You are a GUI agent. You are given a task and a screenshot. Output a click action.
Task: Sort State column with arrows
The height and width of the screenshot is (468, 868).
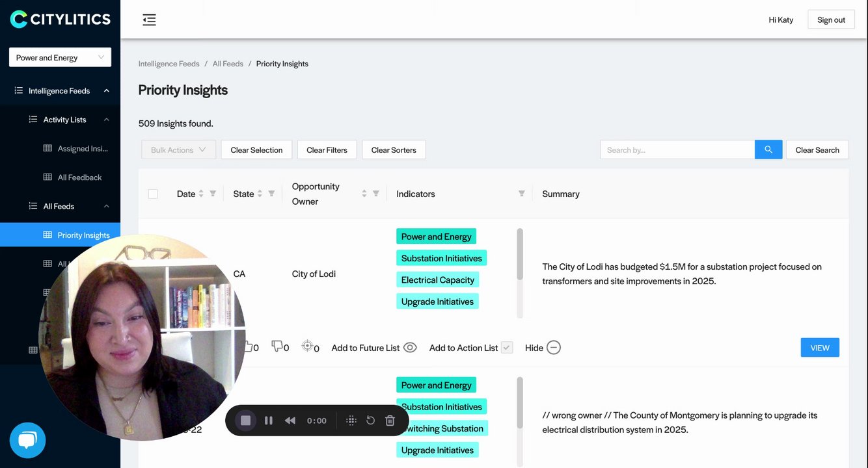(260, 194)
